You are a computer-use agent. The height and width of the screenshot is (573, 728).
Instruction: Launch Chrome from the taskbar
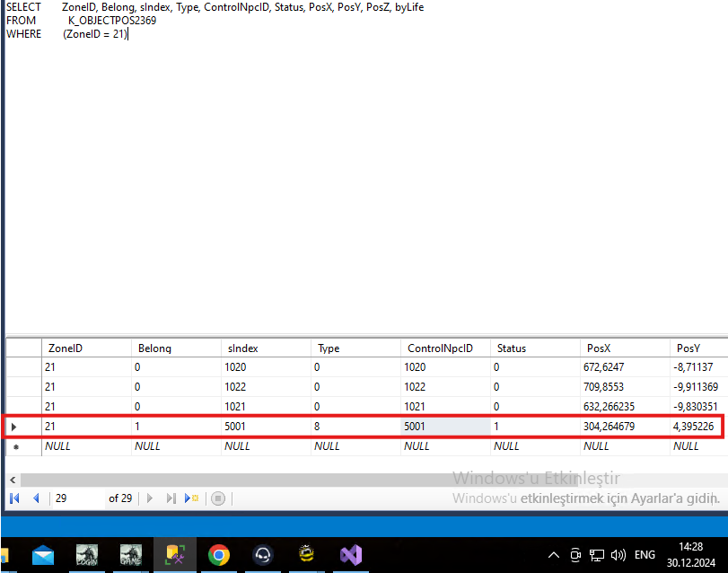(x=219, y=555)
